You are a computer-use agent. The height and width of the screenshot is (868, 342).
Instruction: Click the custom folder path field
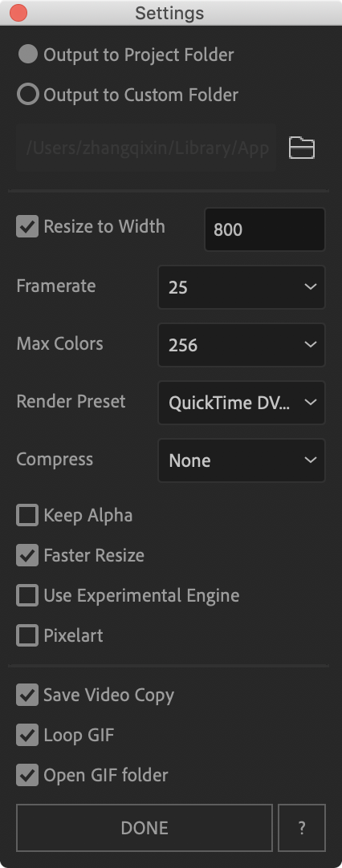tap(146, 148)
